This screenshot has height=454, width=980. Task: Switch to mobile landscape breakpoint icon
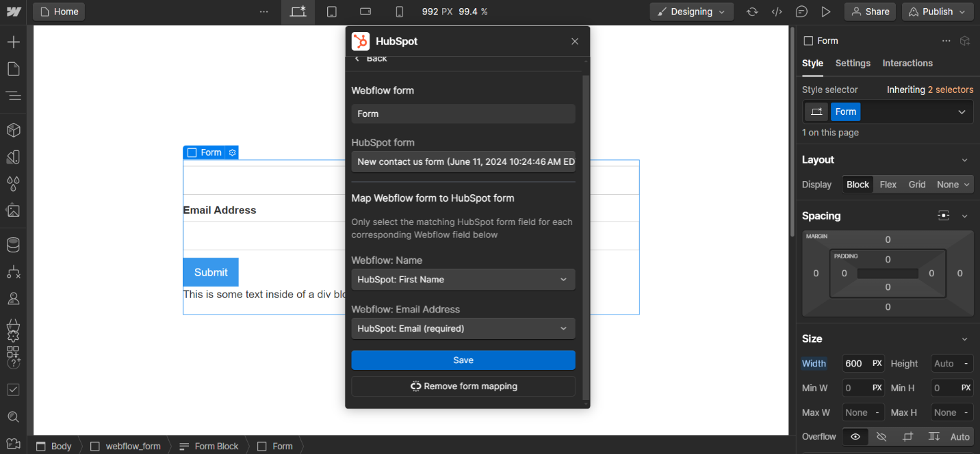pos(365,12)
